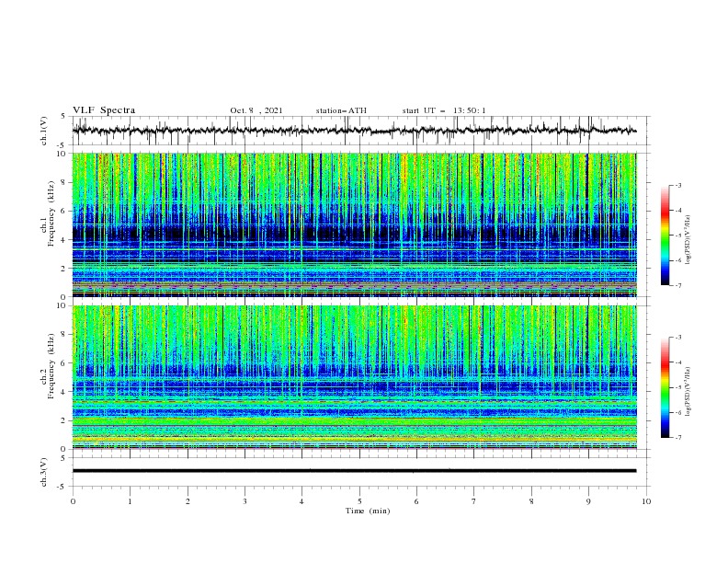728x563 pixels.
Task: Click the "ch.3(V)" axis label
Action: pyautogui.click(x=44, y=472)
